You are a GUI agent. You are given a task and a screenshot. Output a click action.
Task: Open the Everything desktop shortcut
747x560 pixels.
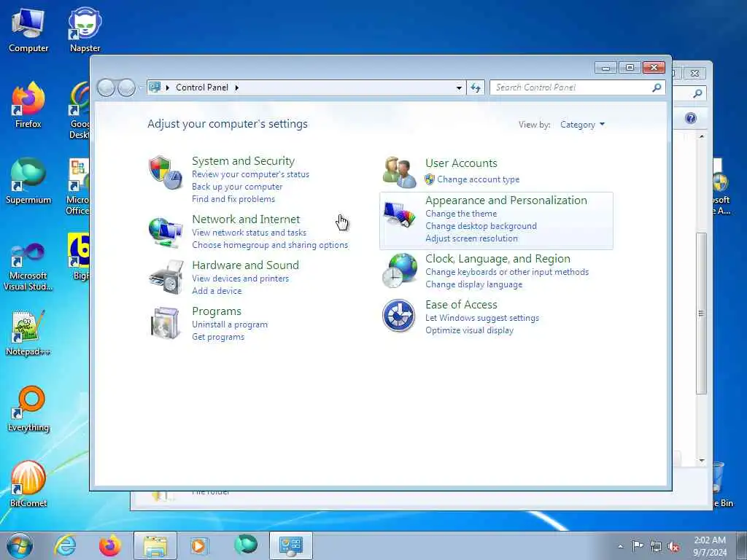pos(28,408)
